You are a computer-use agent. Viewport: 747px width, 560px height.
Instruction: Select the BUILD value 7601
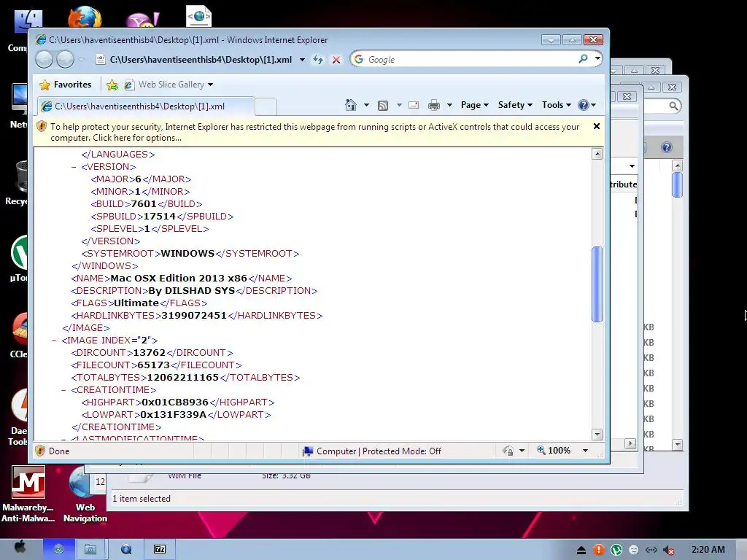(144, 204)
